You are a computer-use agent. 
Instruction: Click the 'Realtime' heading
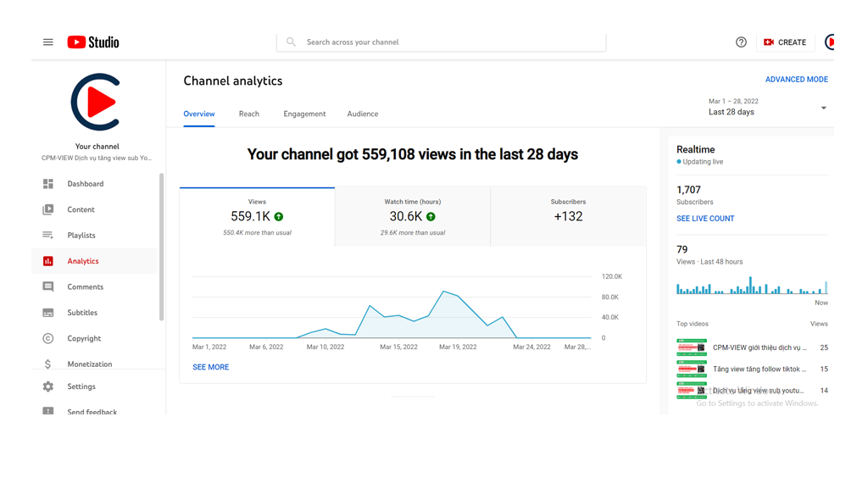tap(695, 149)
